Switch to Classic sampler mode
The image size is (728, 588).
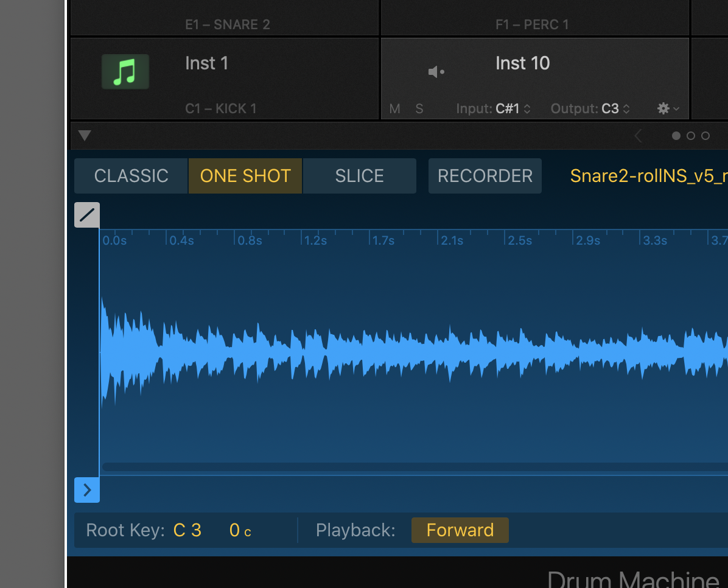click(x=131, y=176)
